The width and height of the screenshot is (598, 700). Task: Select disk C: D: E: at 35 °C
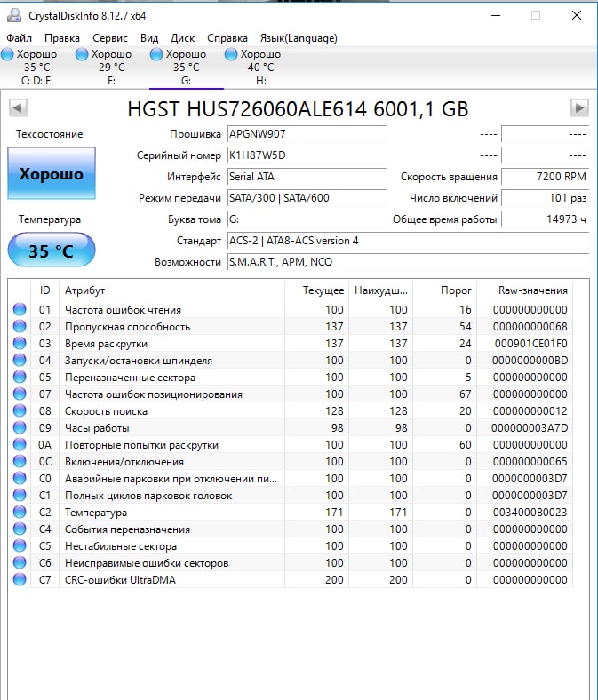[37, 67]
